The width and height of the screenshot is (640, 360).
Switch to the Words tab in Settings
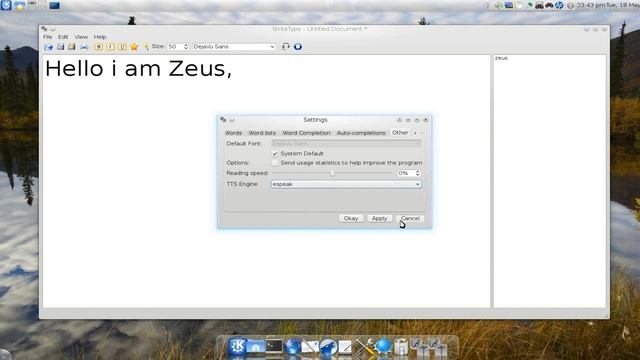click(233, 133)
